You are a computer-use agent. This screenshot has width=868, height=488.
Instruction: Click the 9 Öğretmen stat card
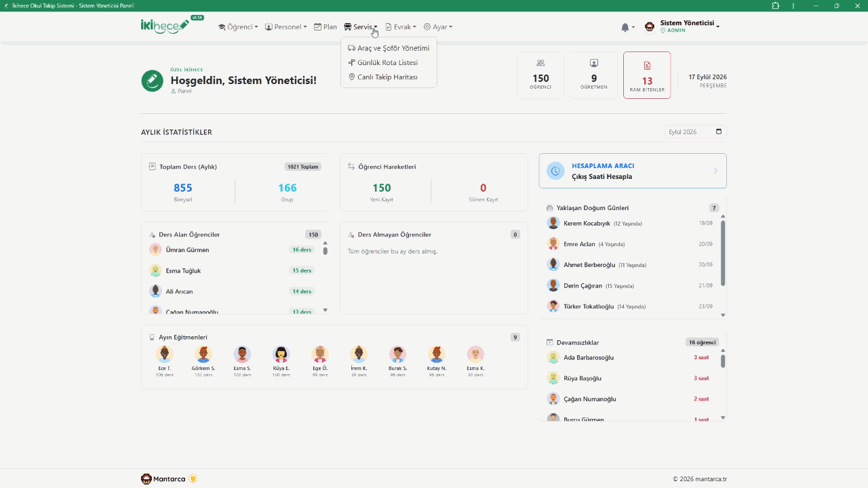point(594,75)
